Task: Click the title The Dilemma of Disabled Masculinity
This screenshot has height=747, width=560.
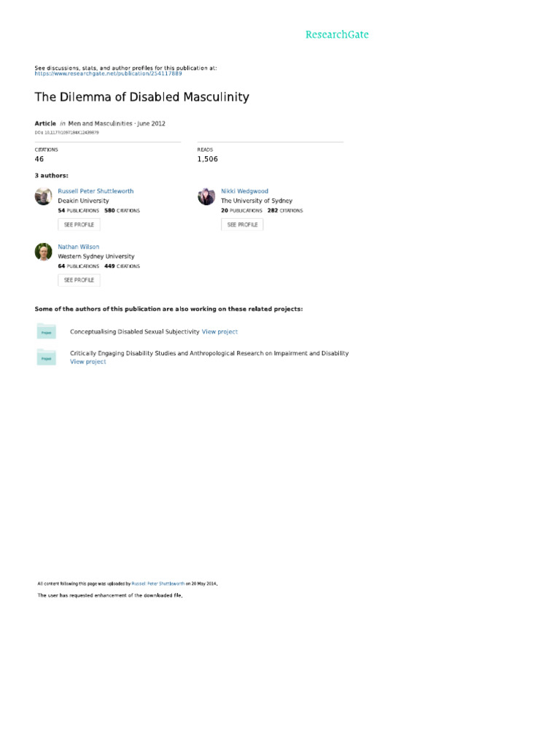Action: click(142, 97)
